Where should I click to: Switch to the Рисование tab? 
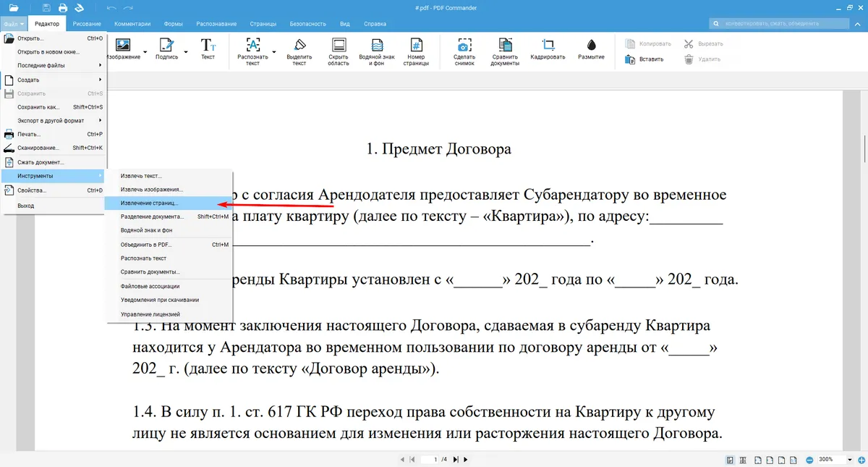click(87, 24)
